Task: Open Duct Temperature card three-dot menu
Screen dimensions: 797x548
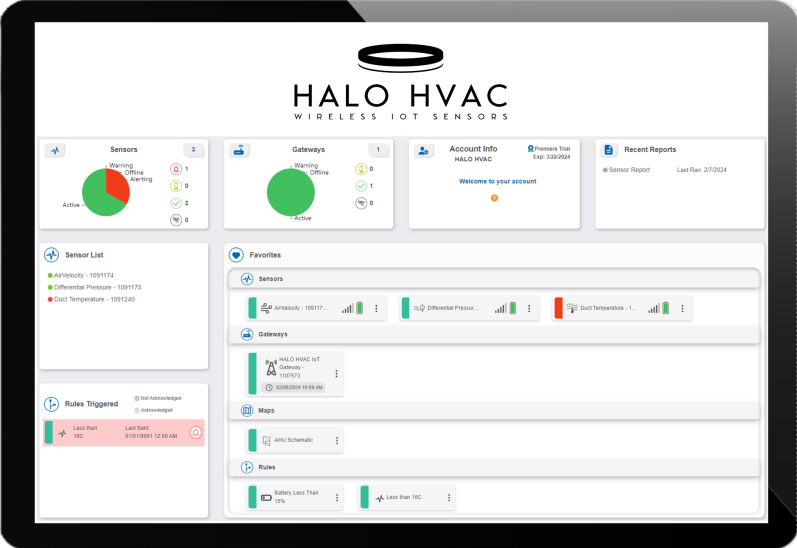Action: [683, 309]
